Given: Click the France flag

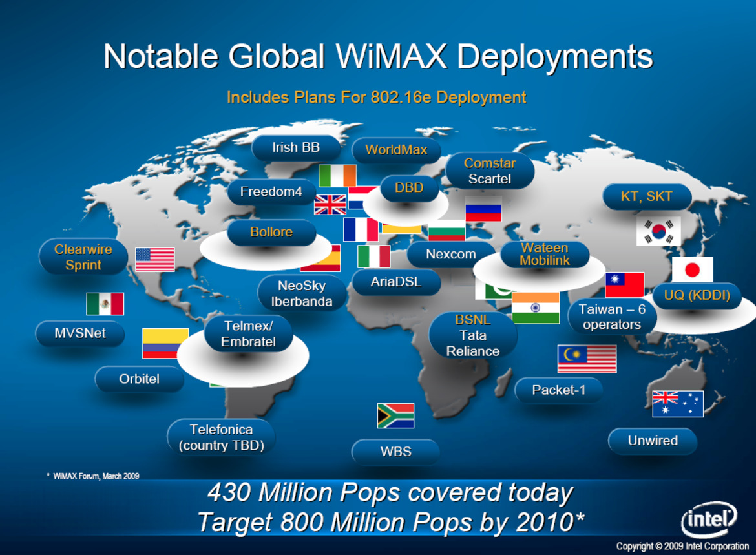Looking at the screenshot, I should (361, 229).
